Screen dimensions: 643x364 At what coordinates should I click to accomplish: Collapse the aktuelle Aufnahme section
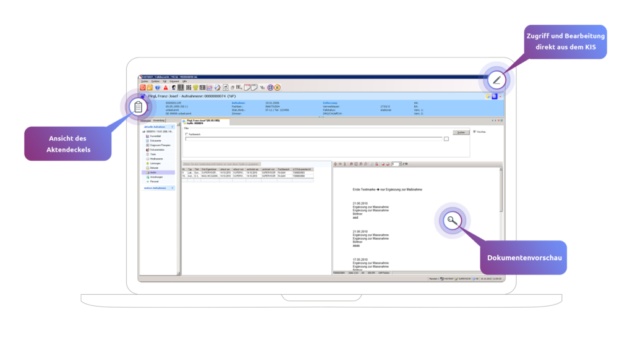172,127
